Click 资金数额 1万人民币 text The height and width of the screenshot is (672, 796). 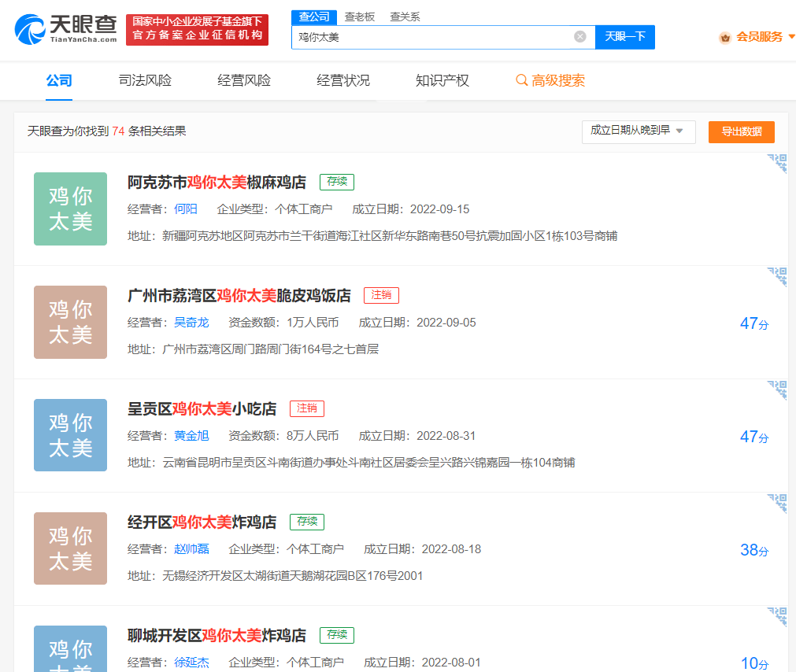coord(283,323)
